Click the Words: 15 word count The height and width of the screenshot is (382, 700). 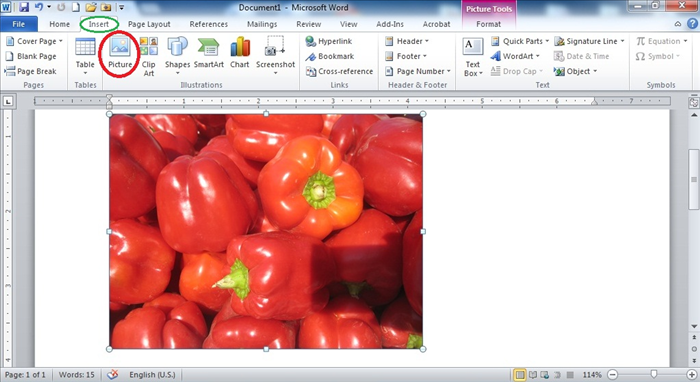76,375
